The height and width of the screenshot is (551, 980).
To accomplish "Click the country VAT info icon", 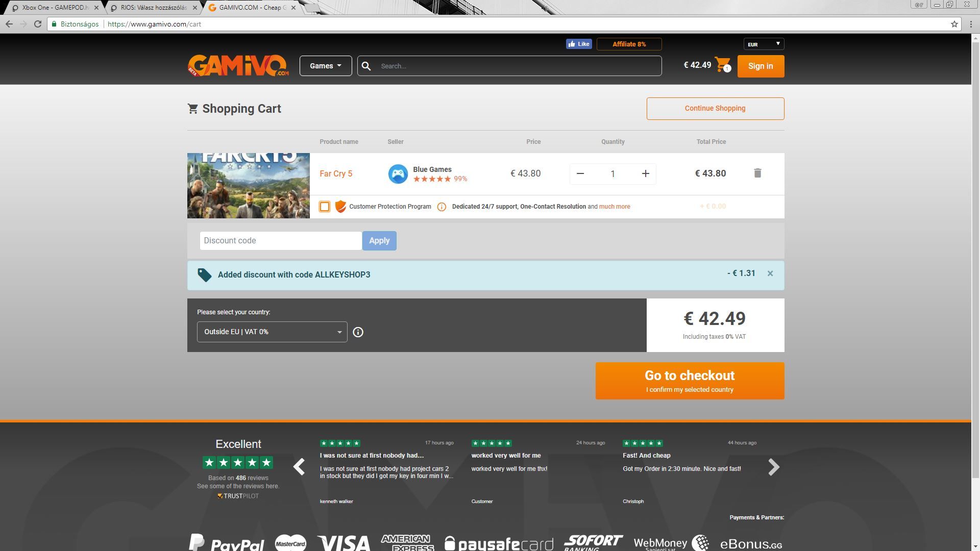I will click(x=358, y=332).
